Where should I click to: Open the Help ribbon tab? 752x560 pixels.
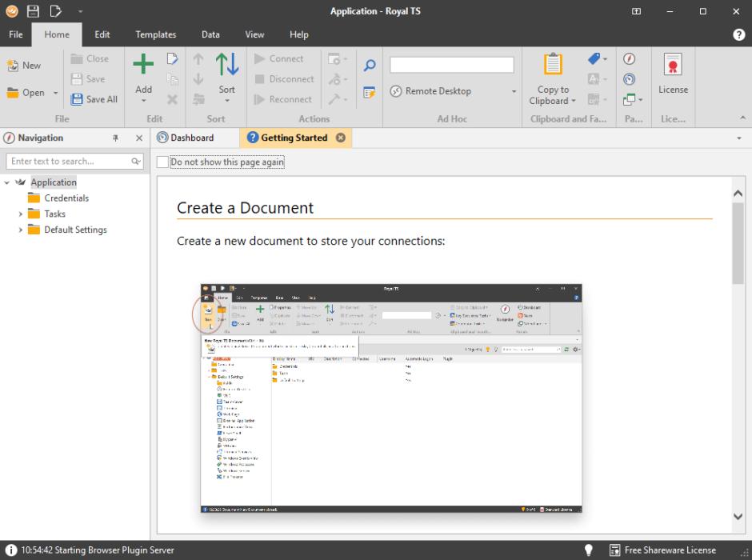[298, 34]
